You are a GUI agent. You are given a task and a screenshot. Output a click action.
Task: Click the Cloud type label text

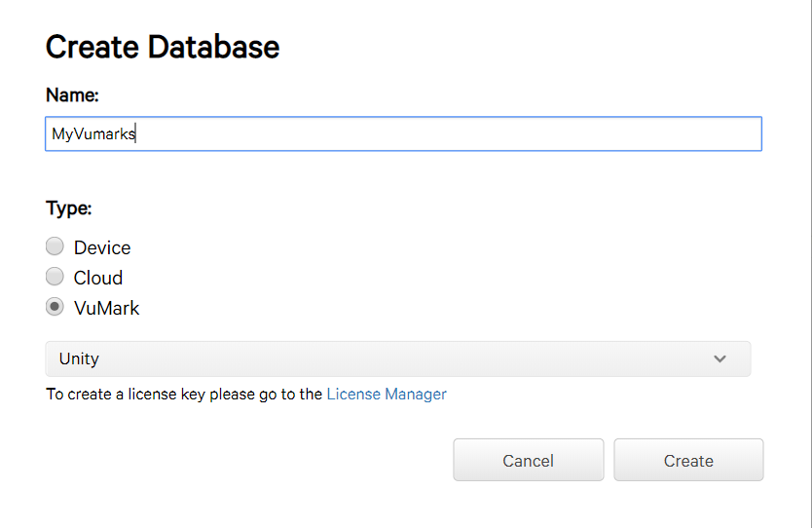tap(98, 278)
